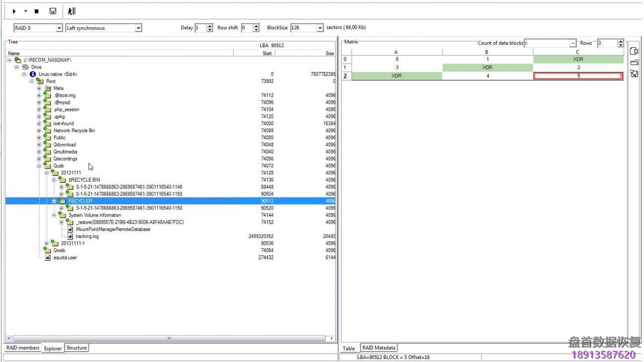Open the Structure tab

[x=76, y=348]
